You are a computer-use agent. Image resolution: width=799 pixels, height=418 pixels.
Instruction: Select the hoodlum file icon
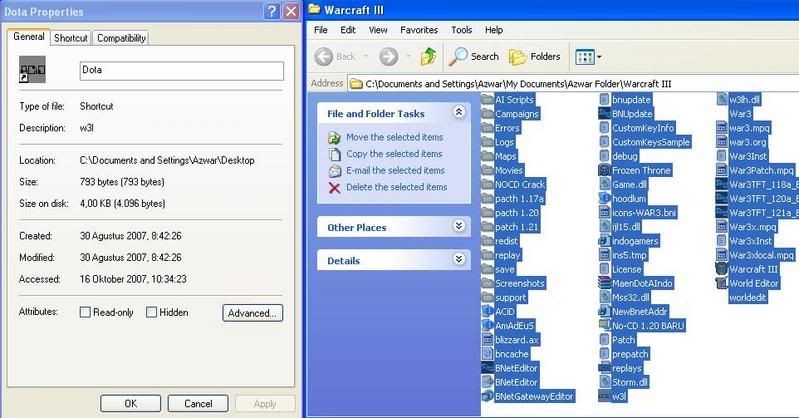(604, 198)
